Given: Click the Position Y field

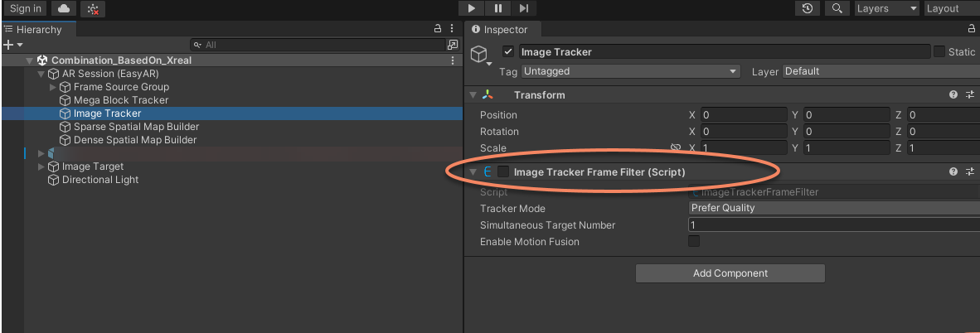Looking at the screenshot, I should click(x=847, y=115).
